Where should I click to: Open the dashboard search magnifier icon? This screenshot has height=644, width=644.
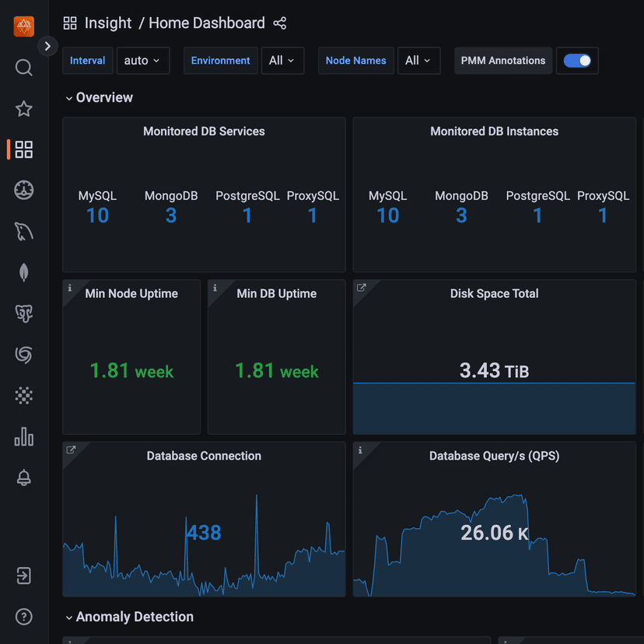point(23,68)
